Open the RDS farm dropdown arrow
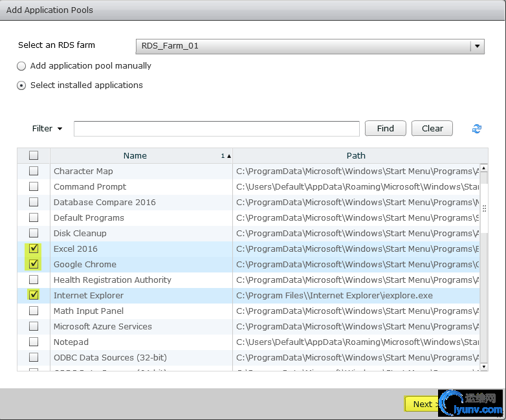Viewport: 506px width, 420px height. (x=478, y=46)
